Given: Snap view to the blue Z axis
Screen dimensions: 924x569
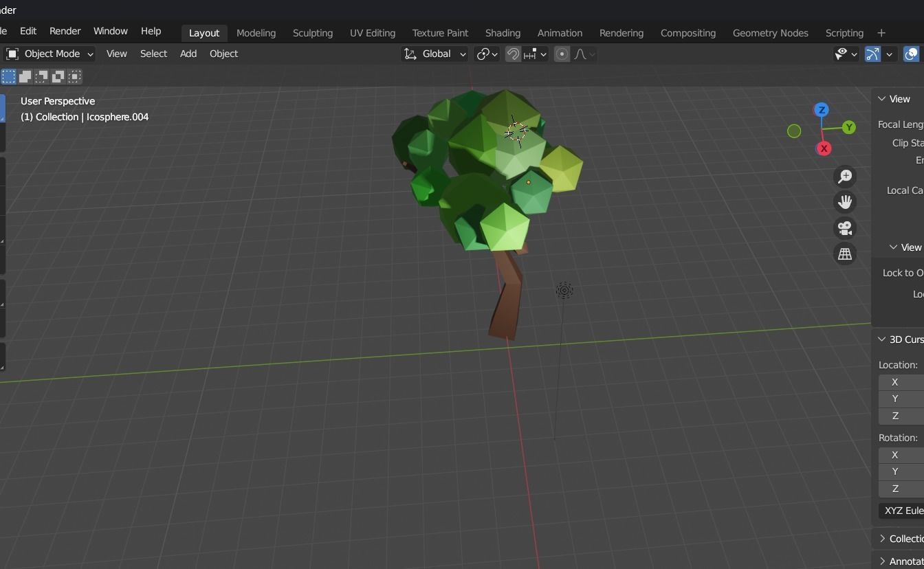Looking at the screenshot, I should (821, 110).
